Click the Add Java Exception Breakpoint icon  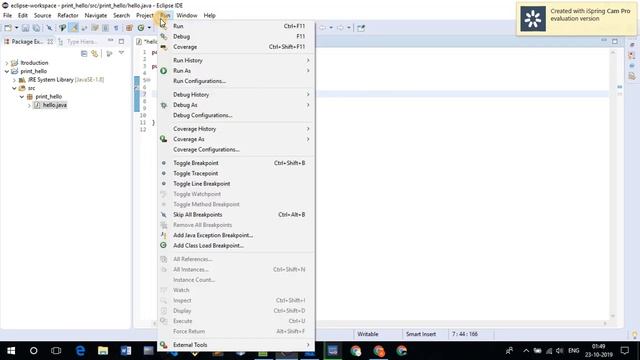164,236
